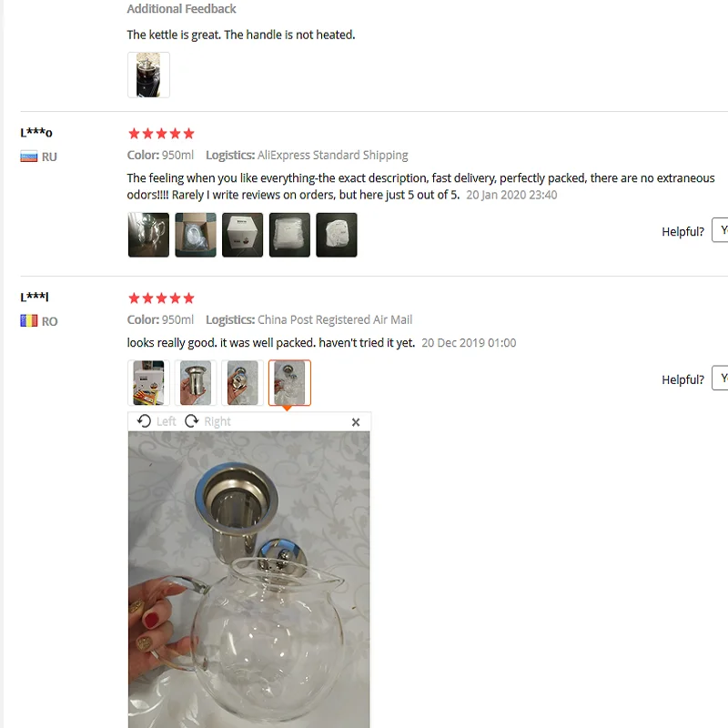Open L***l's third thumbnail of the lid

pyautogui.click(x=242, y=383)
